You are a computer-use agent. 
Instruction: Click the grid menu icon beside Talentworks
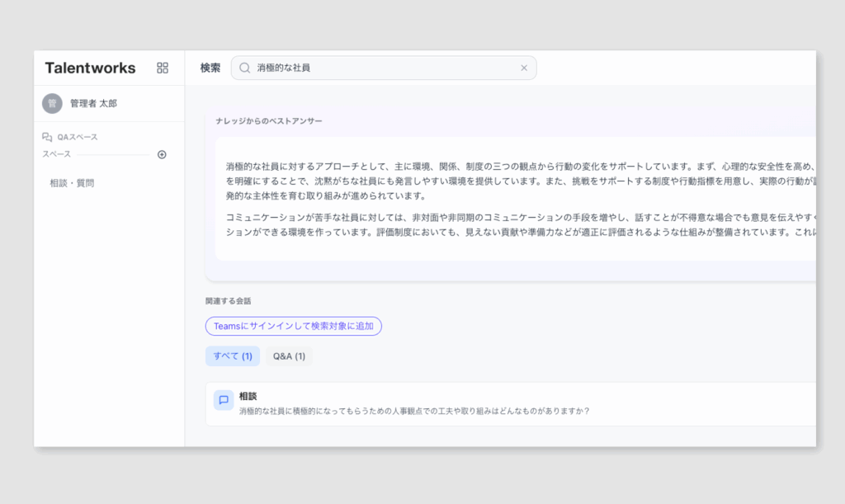pyautogui.click(x=163, y=68)
